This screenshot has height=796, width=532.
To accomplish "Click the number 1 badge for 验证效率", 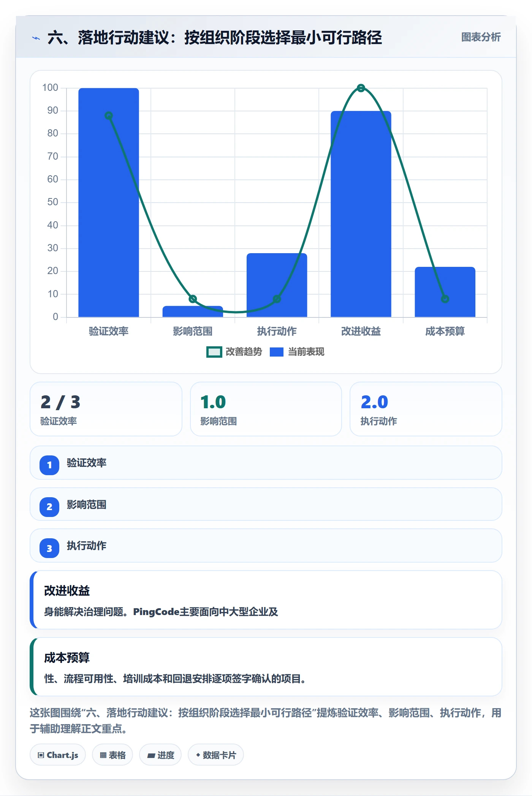I will [49, 465].
